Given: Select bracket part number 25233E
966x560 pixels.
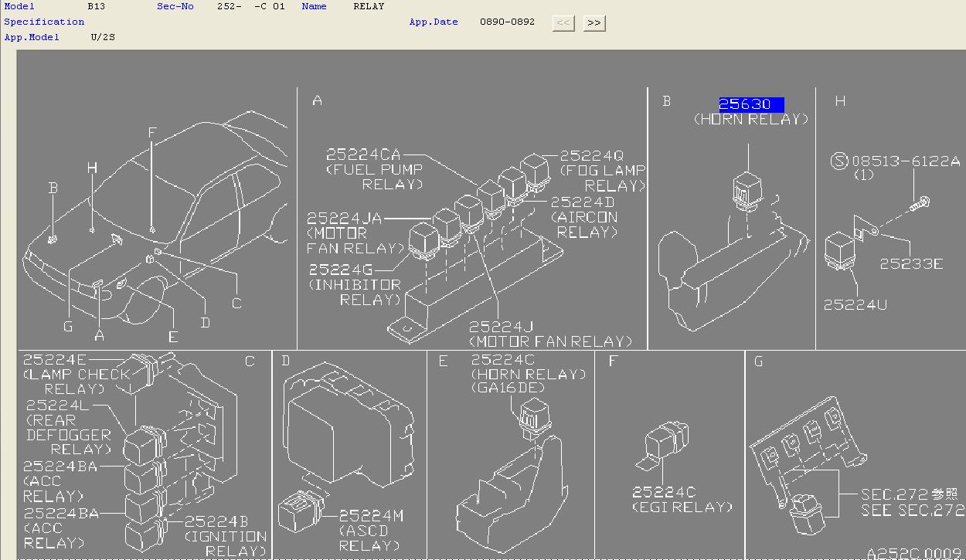Looking at the screenshot, I should (x=911, y=264).
